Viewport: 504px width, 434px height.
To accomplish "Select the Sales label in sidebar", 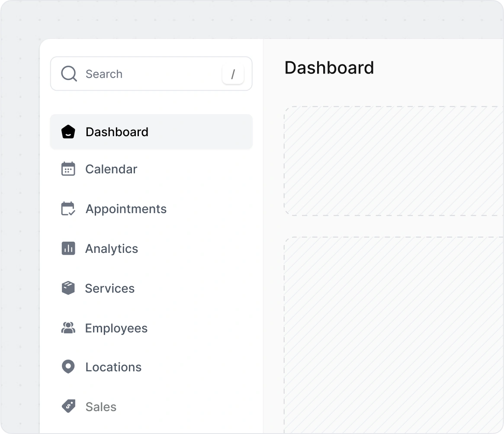I will (101, 407).
